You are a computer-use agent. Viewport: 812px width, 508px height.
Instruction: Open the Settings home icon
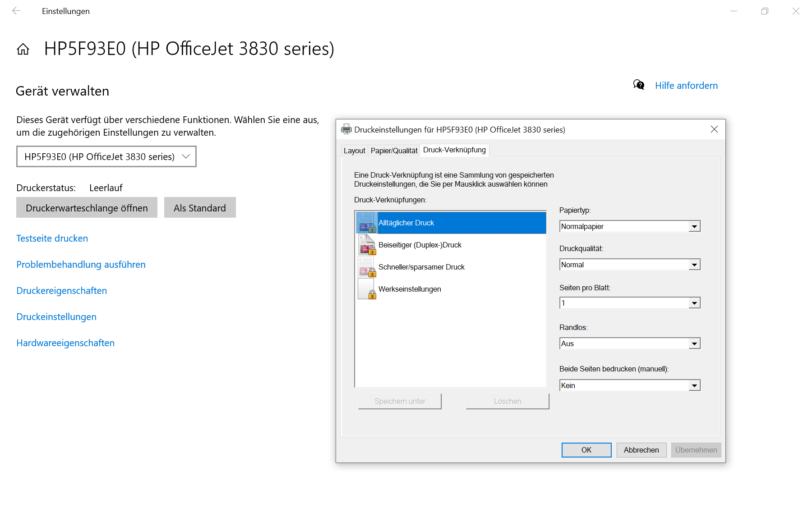(x=23, y=49)
